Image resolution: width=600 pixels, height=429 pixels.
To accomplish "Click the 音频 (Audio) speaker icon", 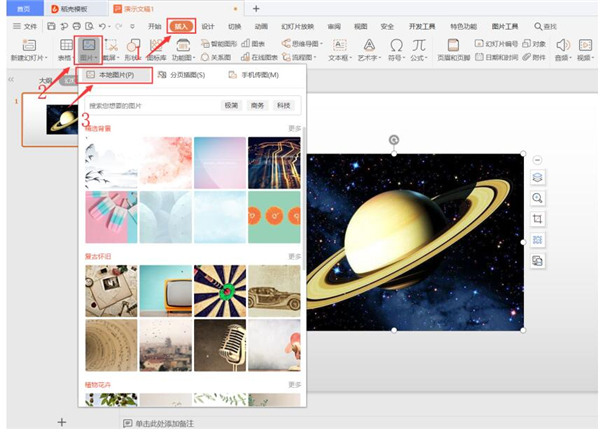I will tap(561, 50).
